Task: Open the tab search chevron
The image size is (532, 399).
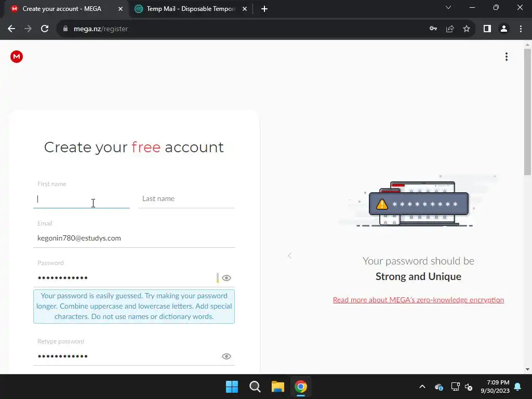Action: (x=448, y=7)
